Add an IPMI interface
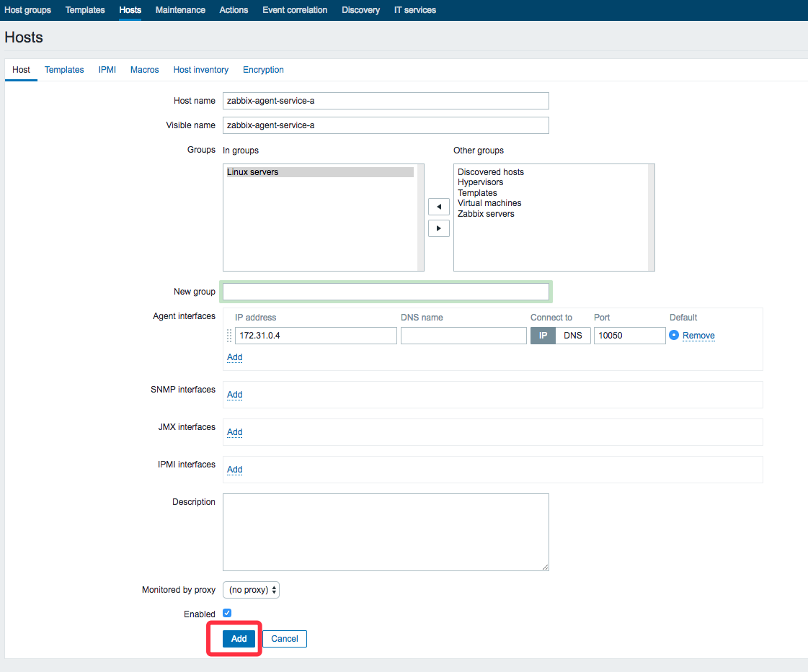The height and width of the screenshot is (672, 808). (234, 470)
